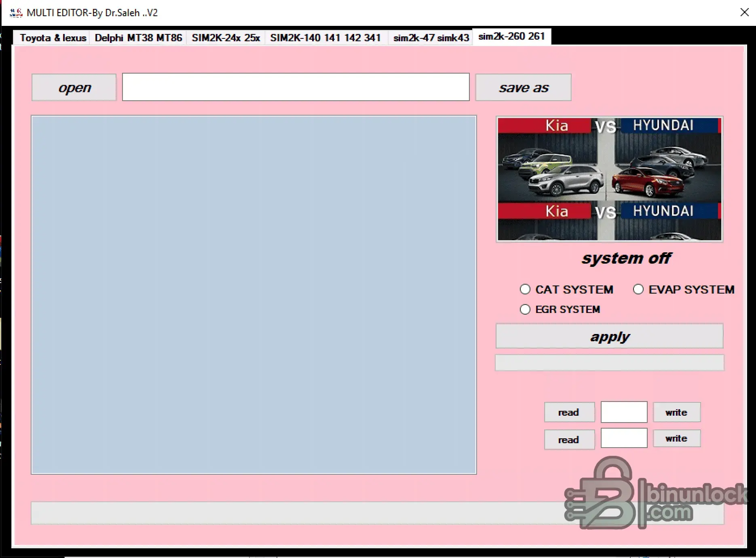Image resolution: width=756 pixels, height=558 pixels.
Task: Click the "system off" label
Action: pos(627,258)
